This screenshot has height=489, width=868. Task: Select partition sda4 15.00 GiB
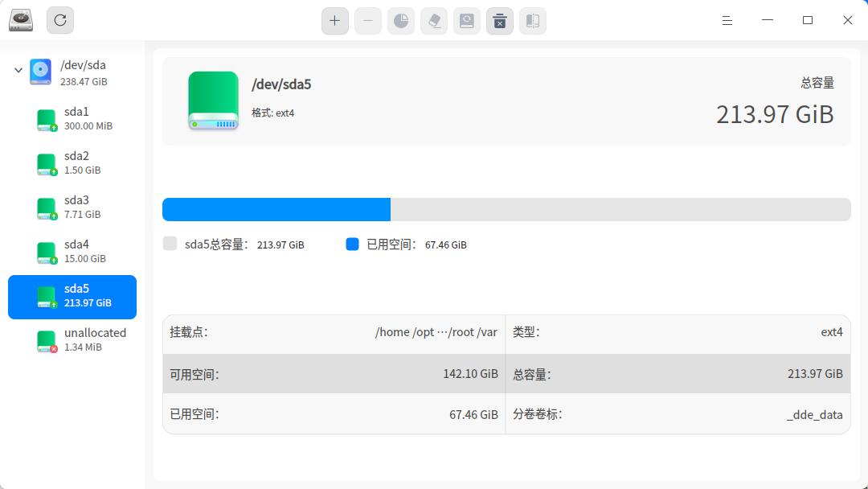72,252
